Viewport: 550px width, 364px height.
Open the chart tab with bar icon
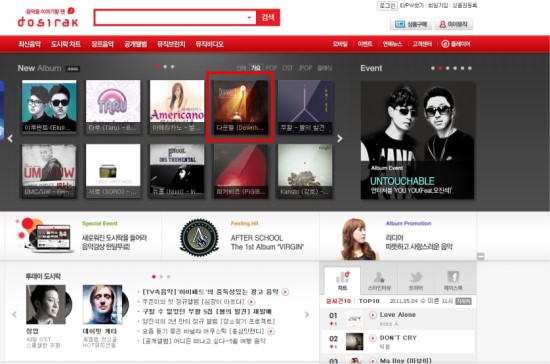(x=342, y=281)
